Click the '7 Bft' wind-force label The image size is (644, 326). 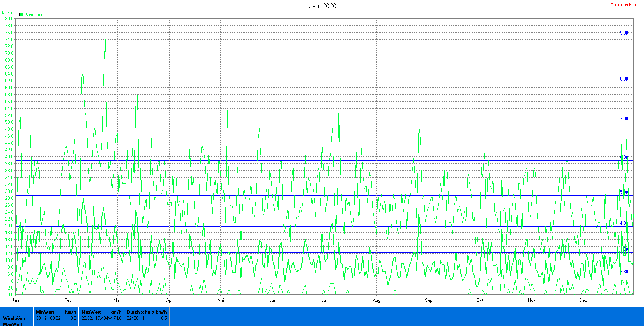[624, 119]
